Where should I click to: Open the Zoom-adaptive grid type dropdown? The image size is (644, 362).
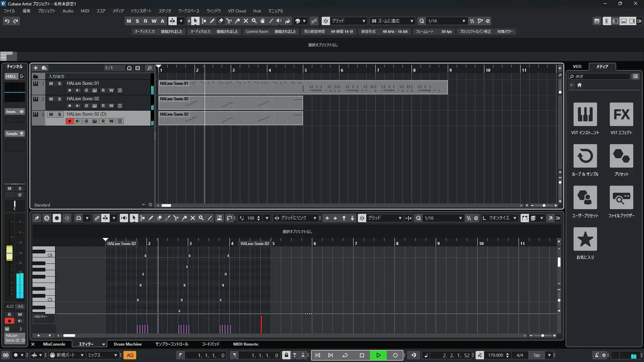(x=412, y=21)
